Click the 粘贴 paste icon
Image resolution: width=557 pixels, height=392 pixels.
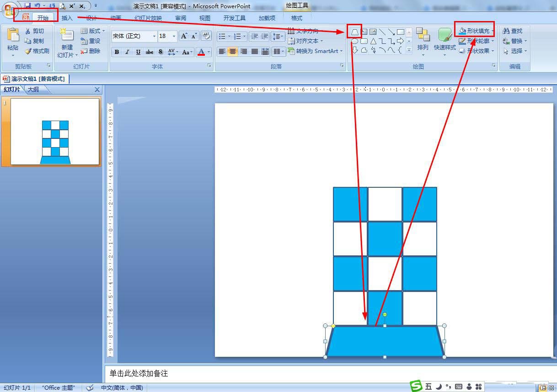click(x=13, y=35)
